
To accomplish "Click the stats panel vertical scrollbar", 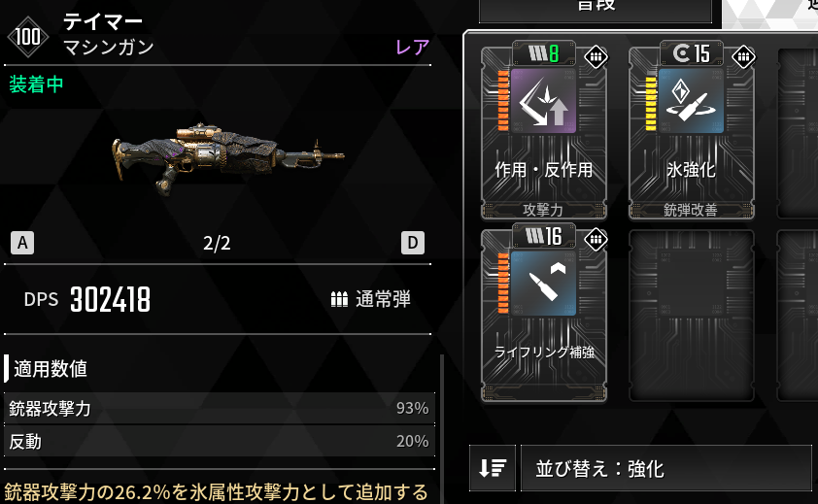I will click(441, 428).
